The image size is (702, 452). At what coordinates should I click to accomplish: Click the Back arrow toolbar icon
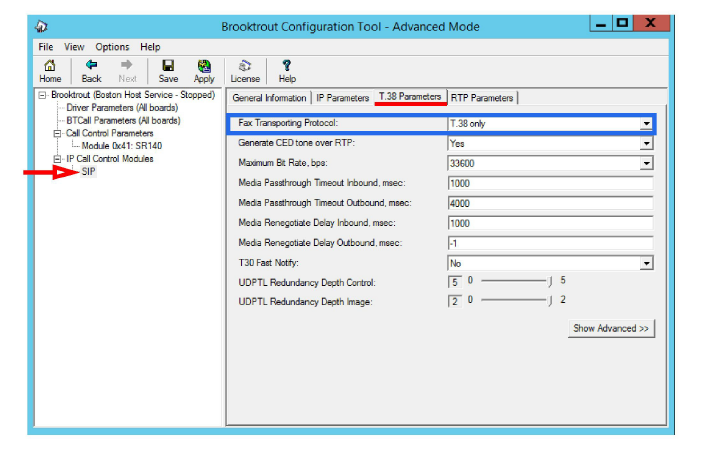click(x=91, y=71)
